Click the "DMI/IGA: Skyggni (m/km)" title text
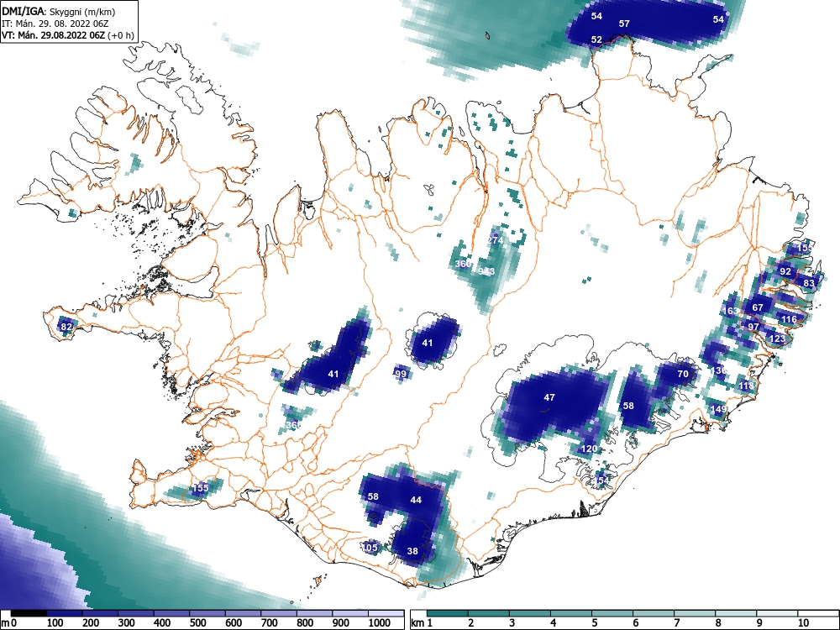 click(x=59, y=11)
